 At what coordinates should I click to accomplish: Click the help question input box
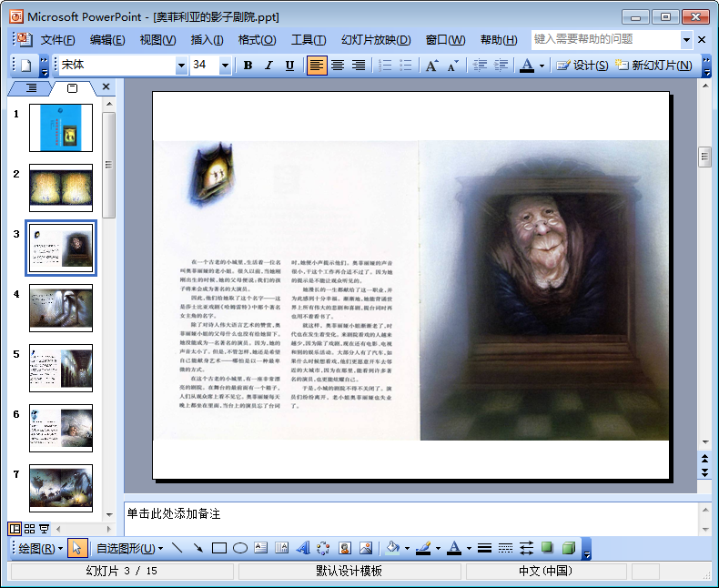pyautogui.click(x=606, y=39)
